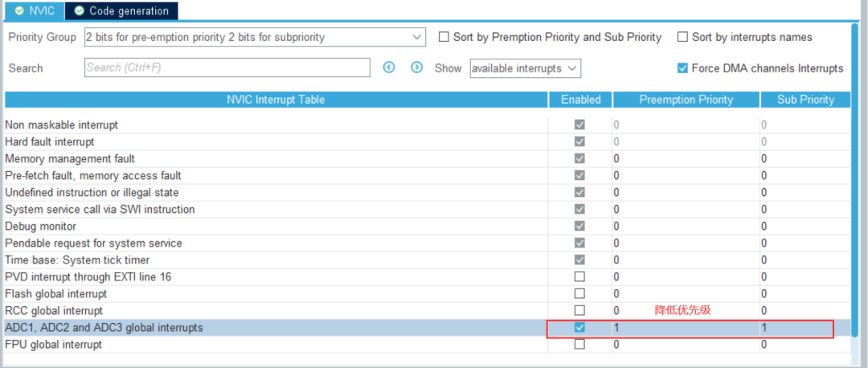Toggle Memory management fault enabled checkbox
The height and width of the screenshot is (368, 868).
579,158
